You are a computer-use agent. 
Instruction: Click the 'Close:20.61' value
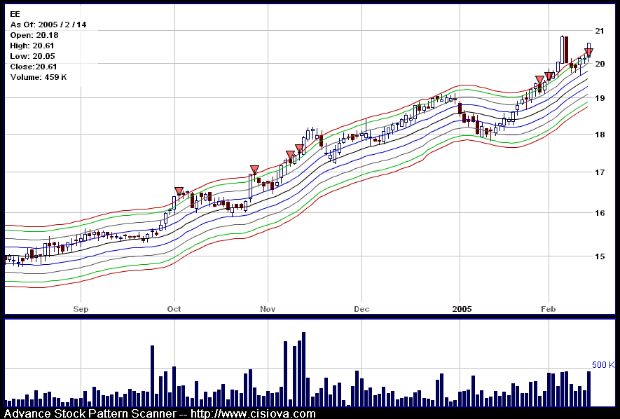click(34, 67)
